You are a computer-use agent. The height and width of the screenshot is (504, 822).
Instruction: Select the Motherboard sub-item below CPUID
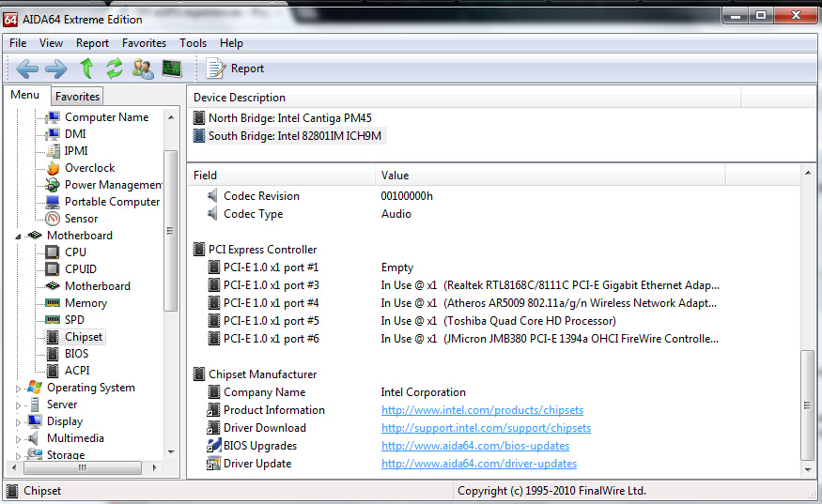[98, 286]
